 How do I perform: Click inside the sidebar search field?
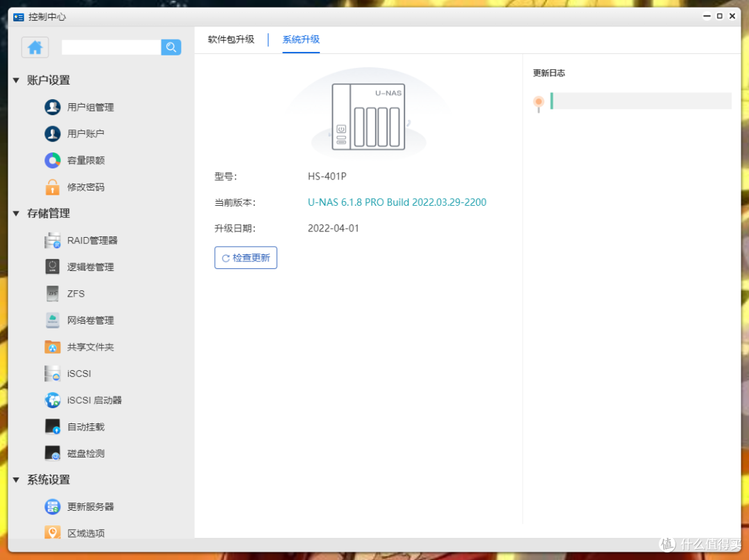pos(111,47)
